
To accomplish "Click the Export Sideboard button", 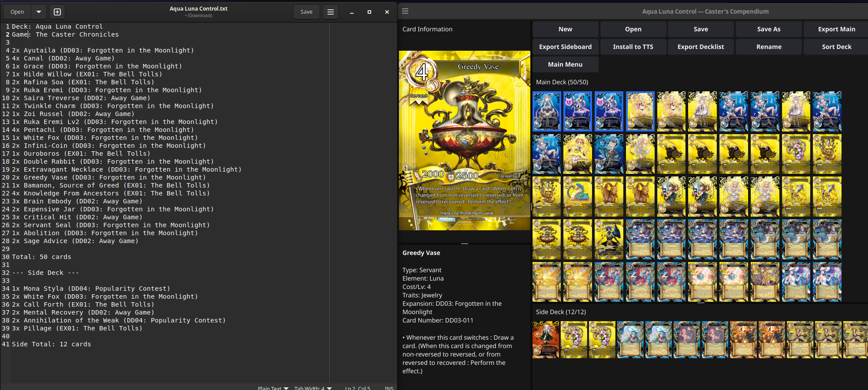I will pos(565,47).
